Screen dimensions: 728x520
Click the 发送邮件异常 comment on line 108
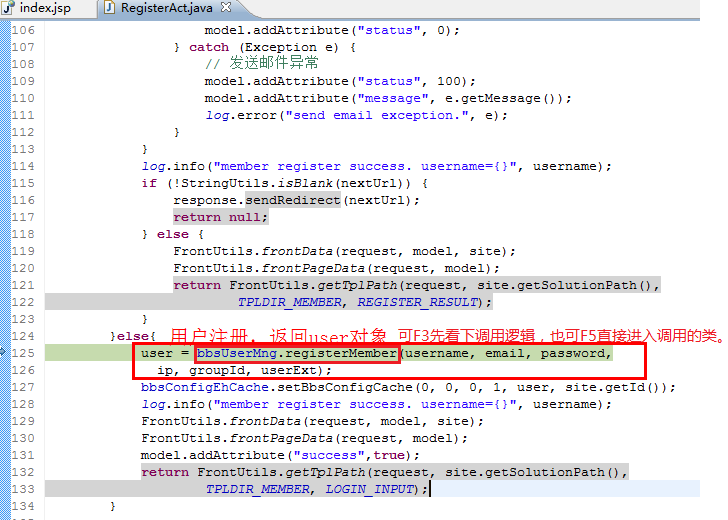pos(274,63)
